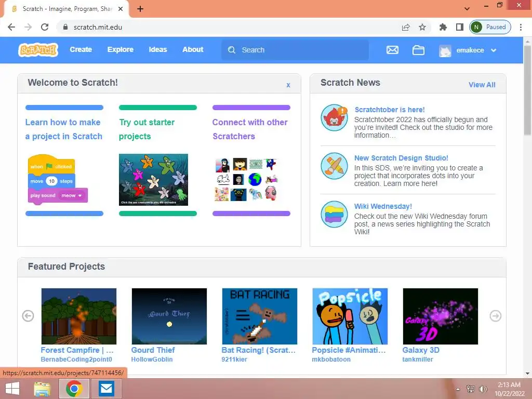Show hidden system tray icons
Image resolution: width=532 pixels, height=399 pixels.
tap(458, 389)
